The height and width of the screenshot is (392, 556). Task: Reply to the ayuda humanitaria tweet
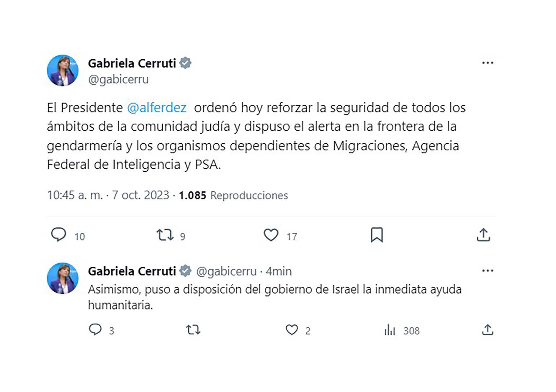(x=95, y=330)
